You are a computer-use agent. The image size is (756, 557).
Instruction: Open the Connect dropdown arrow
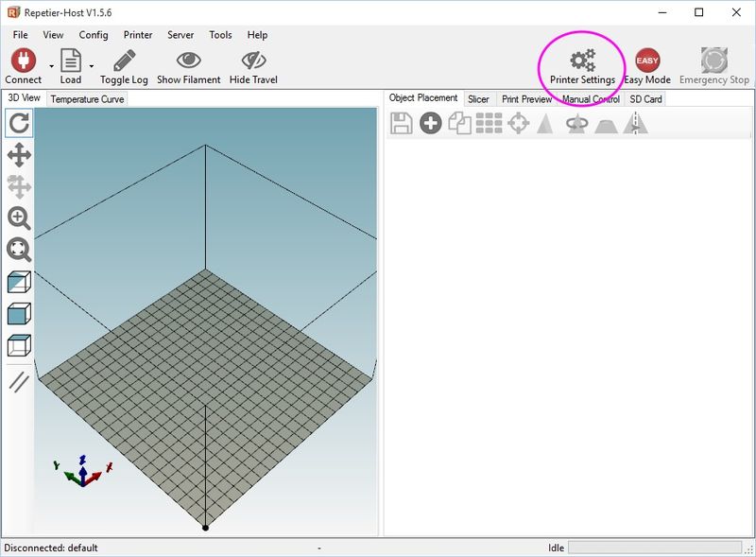(51, 66)
